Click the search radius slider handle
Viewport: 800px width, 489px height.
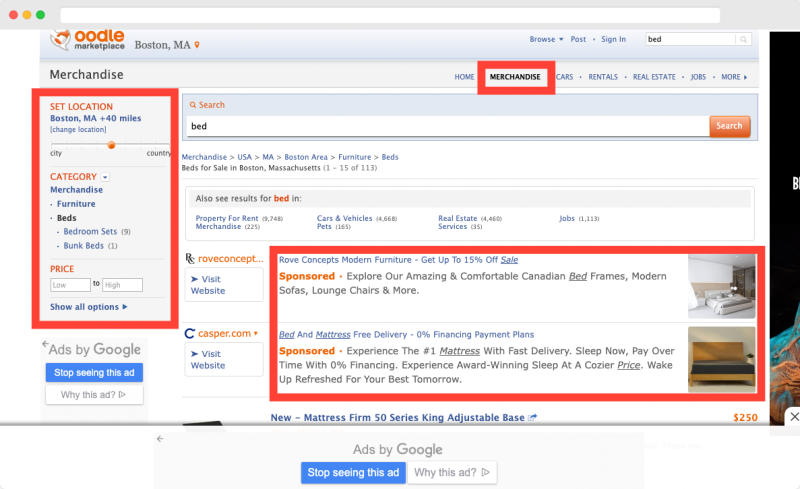(111, 145)
